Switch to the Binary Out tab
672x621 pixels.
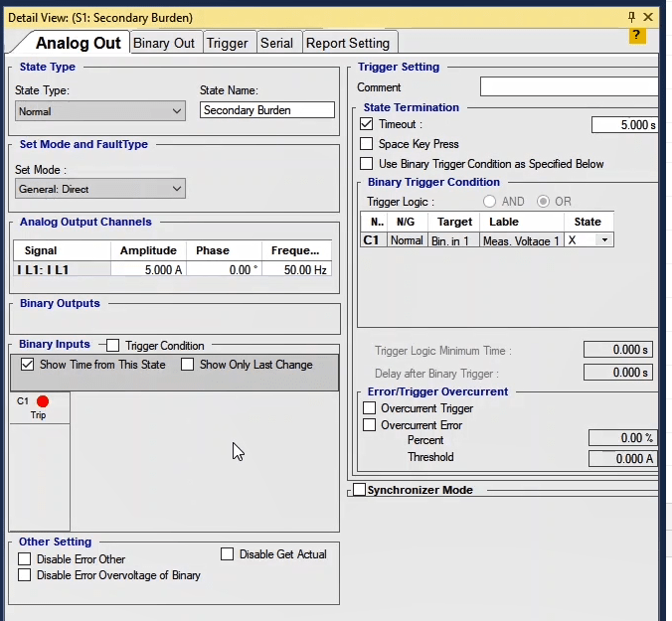[x=164, y=43]
